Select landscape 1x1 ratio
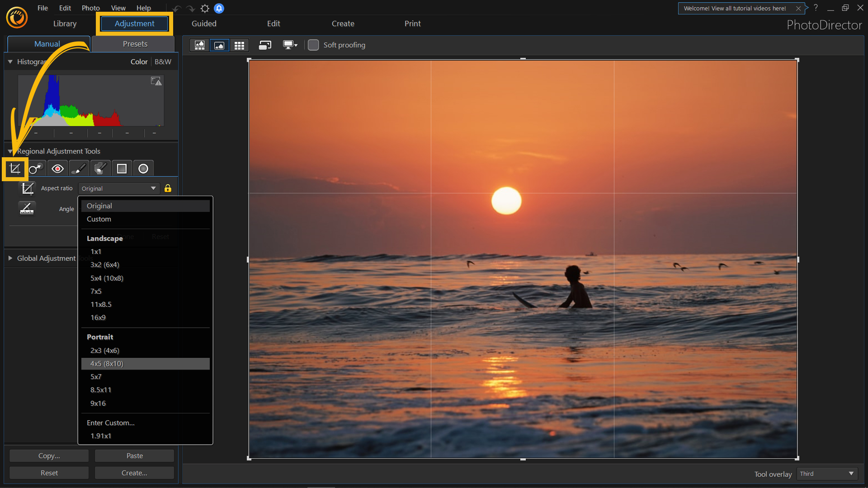This screenshot has width=868, height=488. click(x=146, y=252)
